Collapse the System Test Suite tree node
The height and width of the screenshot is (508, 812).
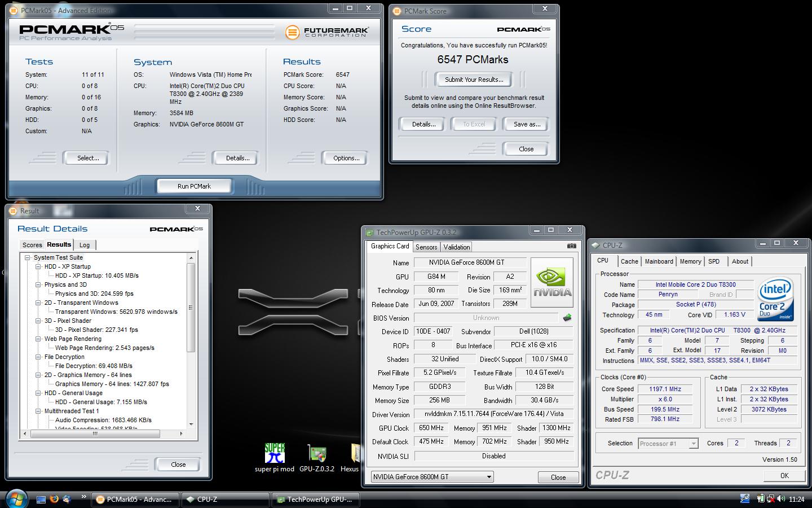(27, 257)
